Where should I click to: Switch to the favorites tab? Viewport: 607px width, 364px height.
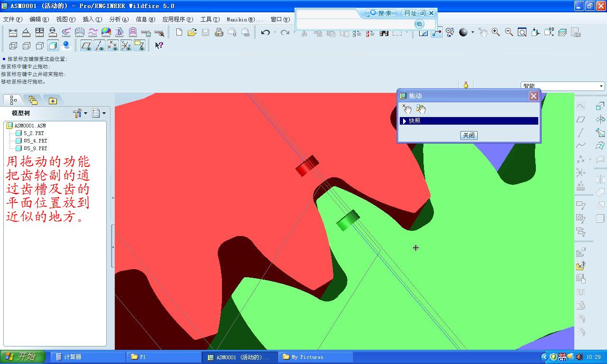point(53,100)
